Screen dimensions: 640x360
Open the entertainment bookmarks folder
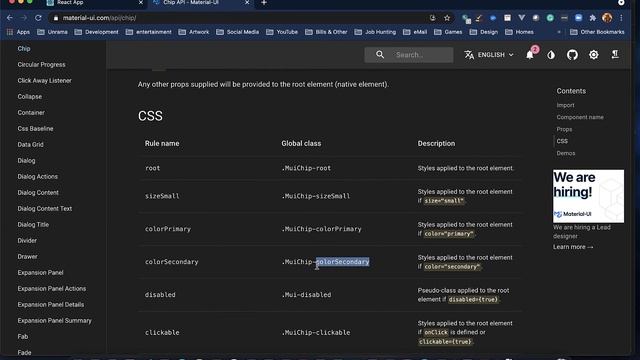pyautogui.click(x=149, y=32)
